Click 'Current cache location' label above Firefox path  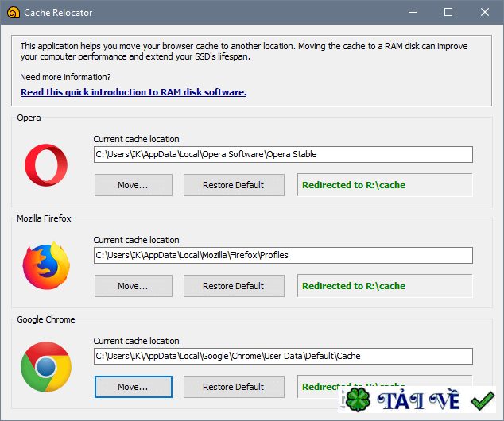pyautogui.click(x=136, y=240)
